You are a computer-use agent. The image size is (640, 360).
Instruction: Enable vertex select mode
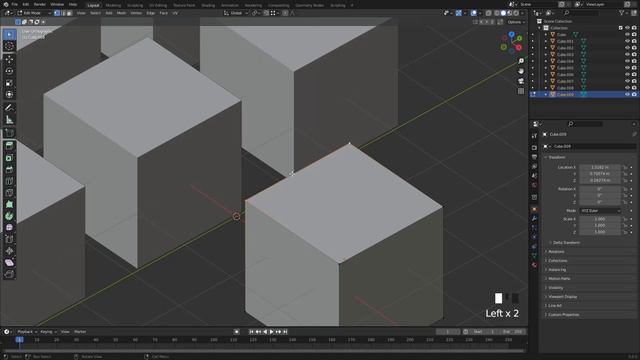tap(57, 13)
